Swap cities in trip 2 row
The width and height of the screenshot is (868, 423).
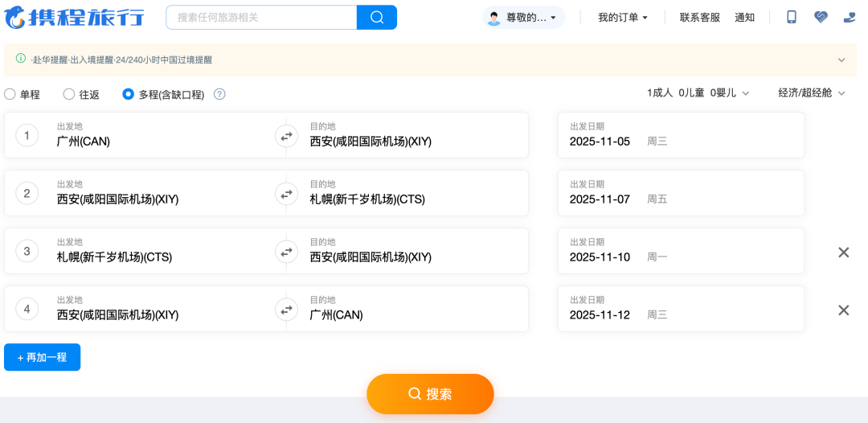tap(286, 193)
